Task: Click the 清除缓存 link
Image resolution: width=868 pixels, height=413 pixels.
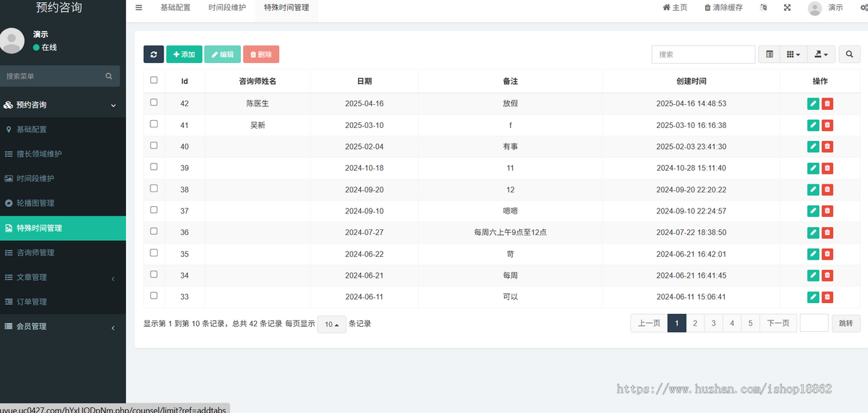Action: (x=723, y=7)
